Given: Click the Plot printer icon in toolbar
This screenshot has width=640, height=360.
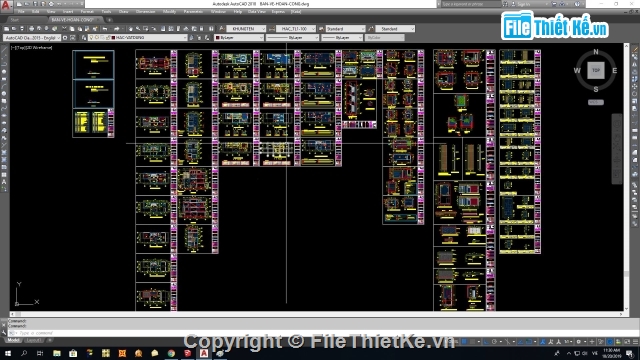Looking at the screenshot, I should [31, 29].
